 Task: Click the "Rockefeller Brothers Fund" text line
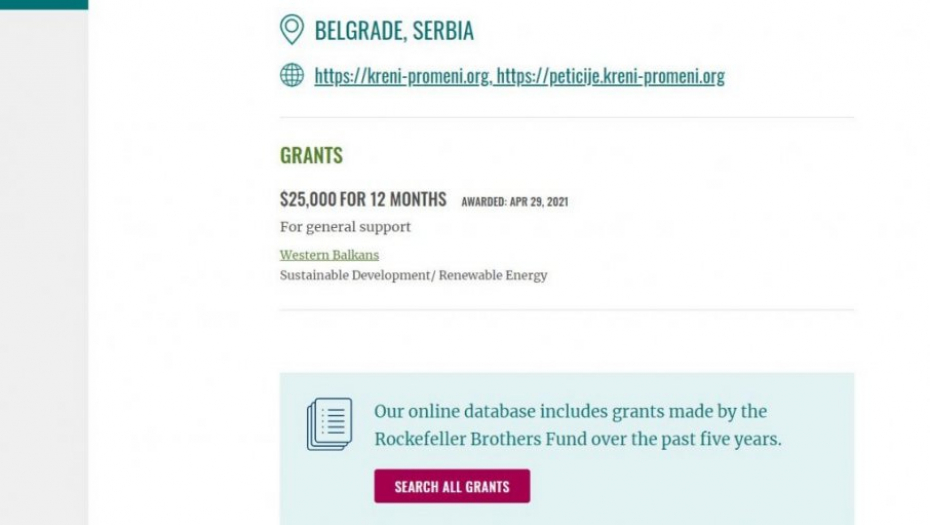click(577, 439)
